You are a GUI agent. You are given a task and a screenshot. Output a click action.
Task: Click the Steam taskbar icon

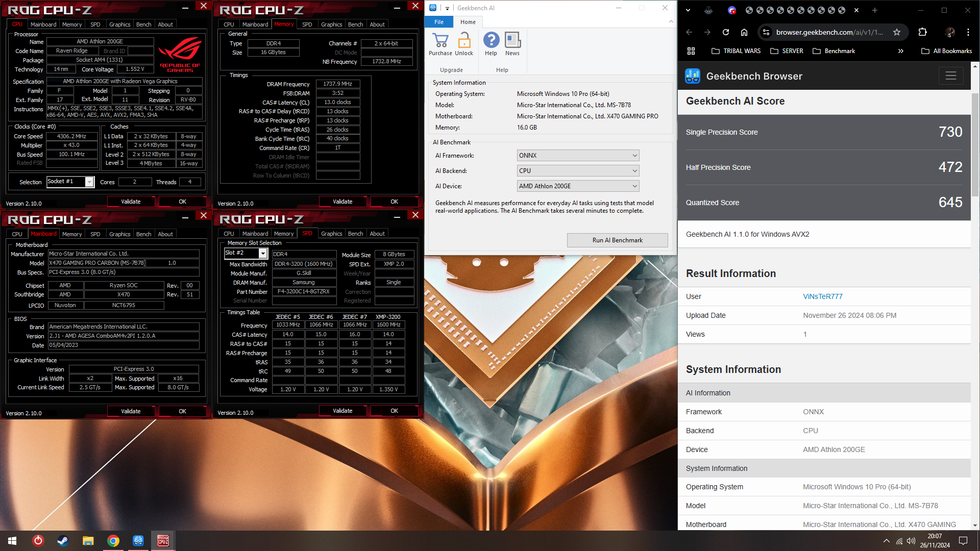[63, 541]
